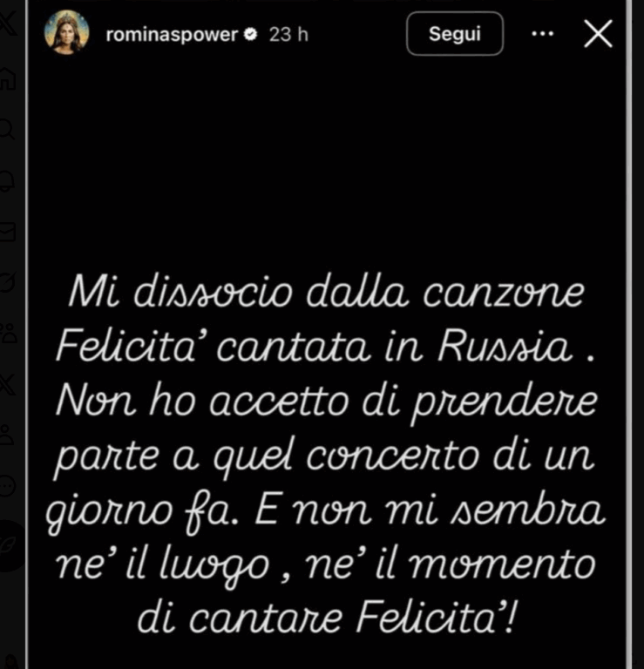Click the X logo in the sidebar
Viewport: 644px width, 669px height.
coord(8,24)
